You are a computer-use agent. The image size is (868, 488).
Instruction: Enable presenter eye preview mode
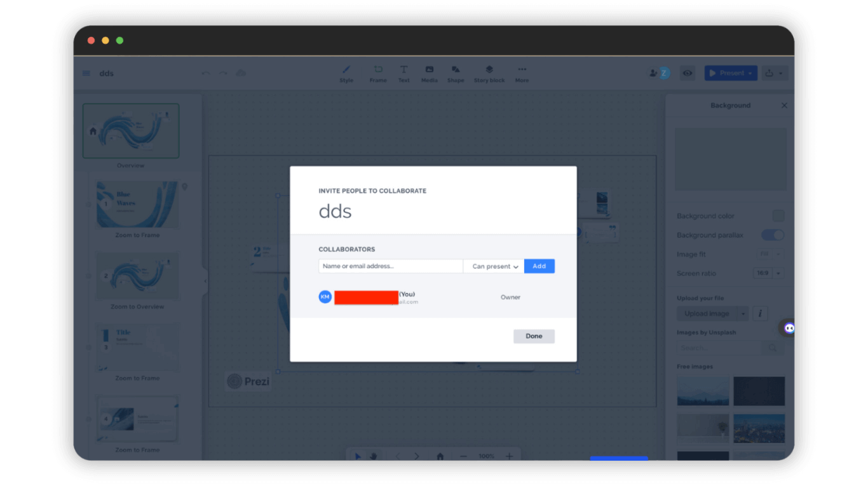[687, 73]
